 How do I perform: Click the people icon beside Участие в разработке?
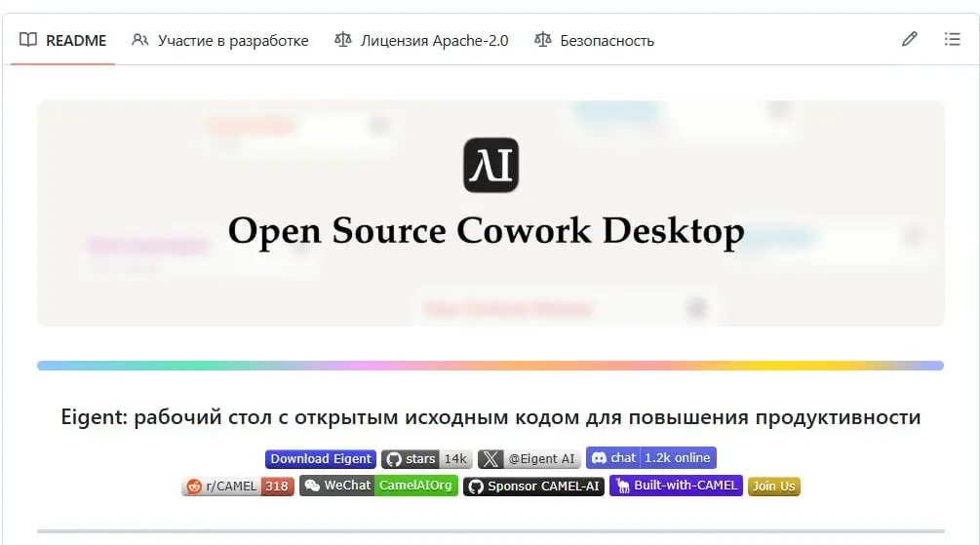click(140, 40)
